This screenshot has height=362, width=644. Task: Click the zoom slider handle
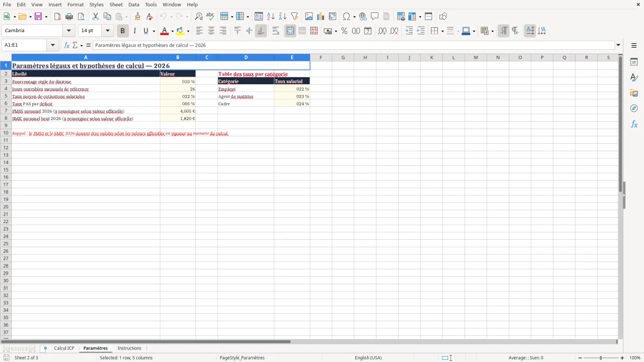601,358
